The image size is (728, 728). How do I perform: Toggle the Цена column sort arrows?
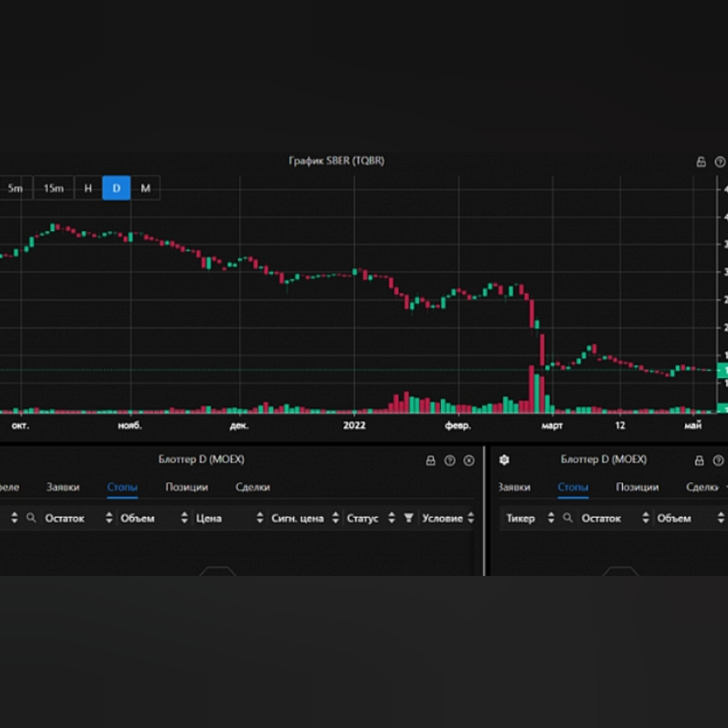(x=260, y=518)
